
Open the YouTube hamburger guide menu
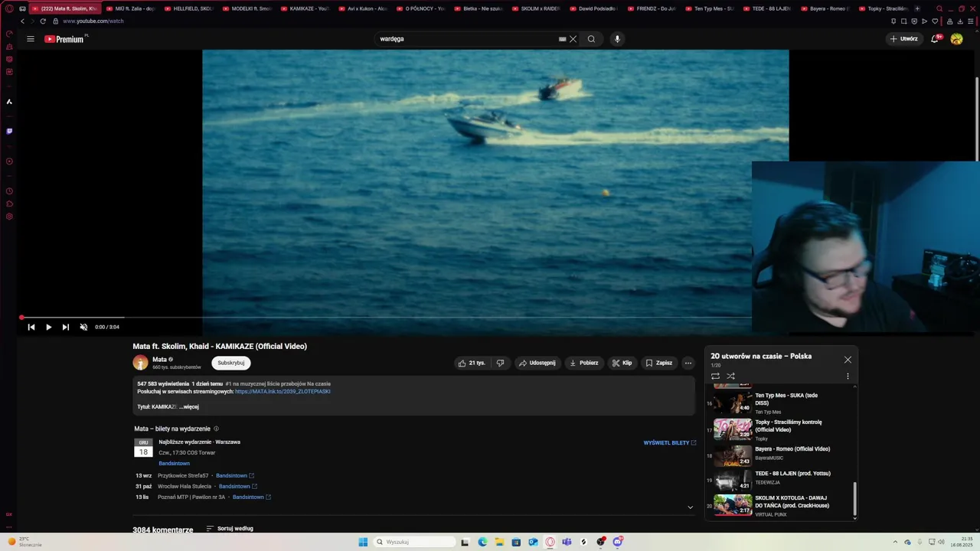click(31, 39)
